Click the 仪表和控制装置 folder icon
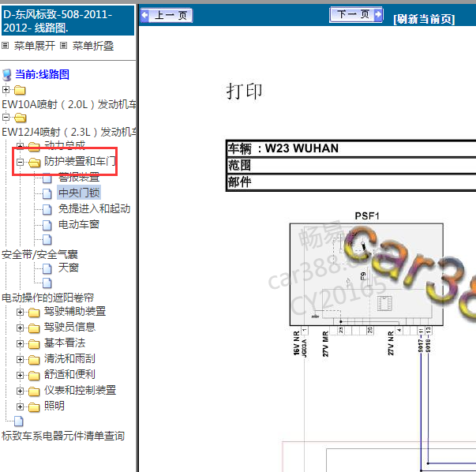The height and width of the screenshot is (472, 476). (34, 391)
